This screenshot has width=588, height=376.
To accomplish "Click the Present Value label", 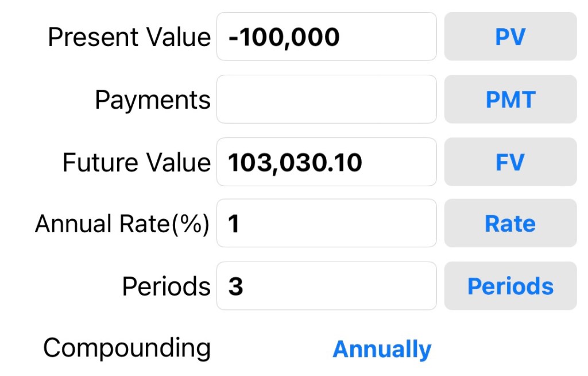I will tap(129, 37).
